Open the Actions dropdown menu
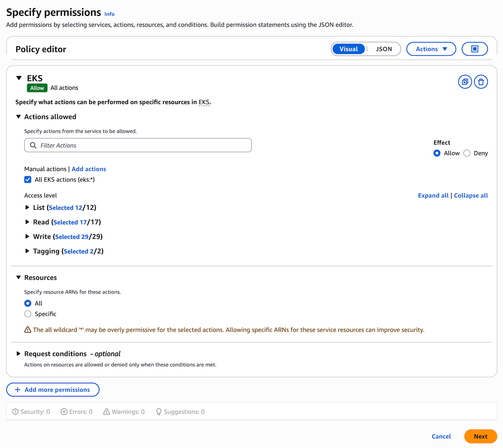This screenshot has height=448, width=503. (x=431, y=49)
